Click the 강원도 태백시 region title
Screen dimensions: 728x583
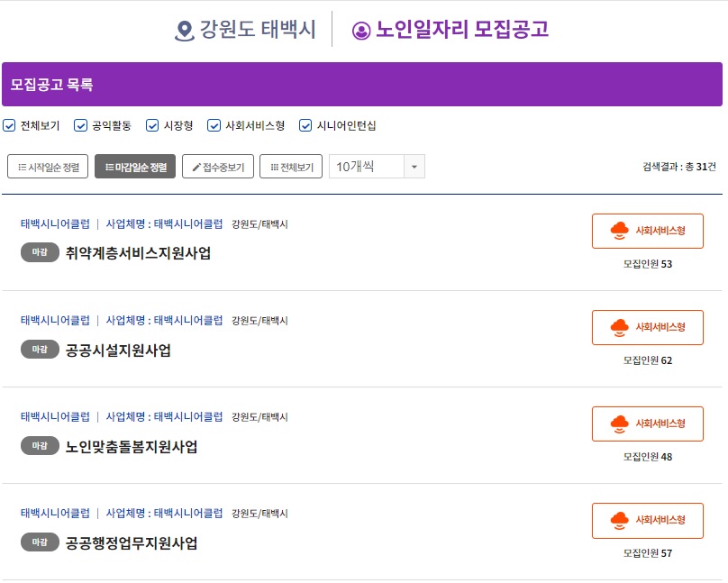pyautogui.click(x=258, y=29)
